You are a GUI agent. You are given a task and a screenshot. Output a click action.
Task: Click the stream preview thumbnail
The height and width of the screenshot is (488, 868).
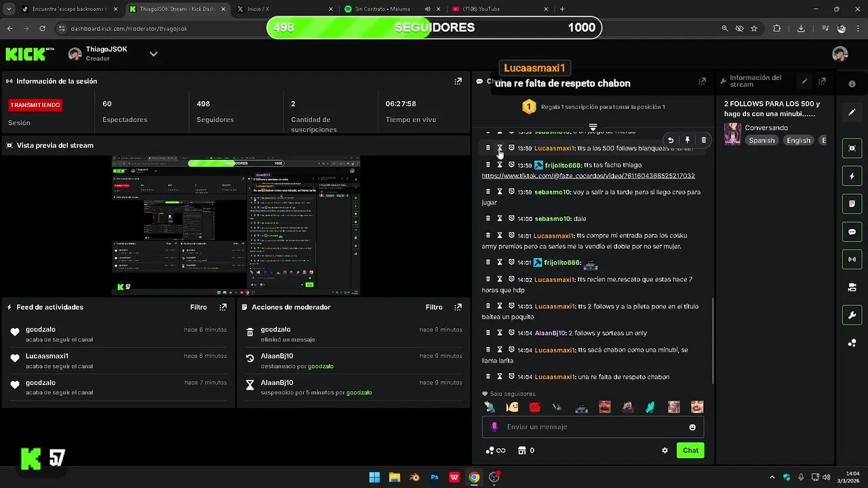(235, 226)
